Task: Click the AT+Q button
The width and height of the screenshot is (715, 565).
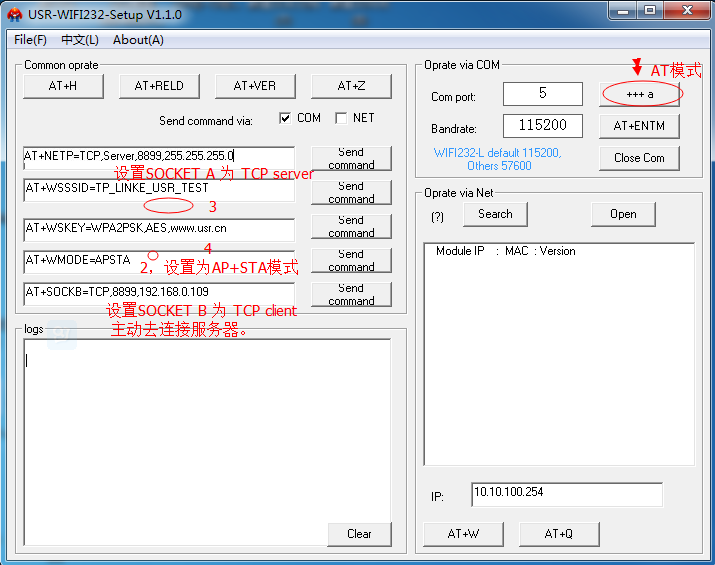Action: (558, 534)
